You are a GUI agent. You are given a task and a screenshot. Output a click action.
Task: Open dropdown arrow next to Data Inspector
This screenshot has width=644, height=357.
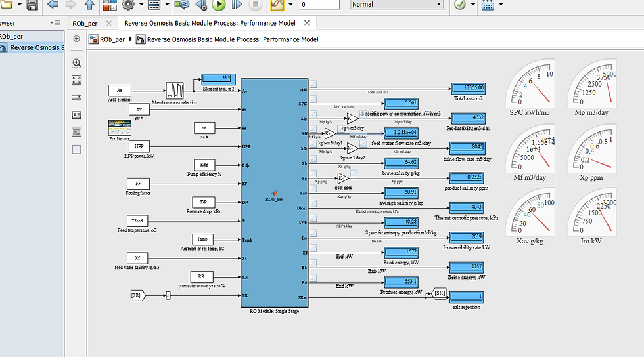point(290,5)
